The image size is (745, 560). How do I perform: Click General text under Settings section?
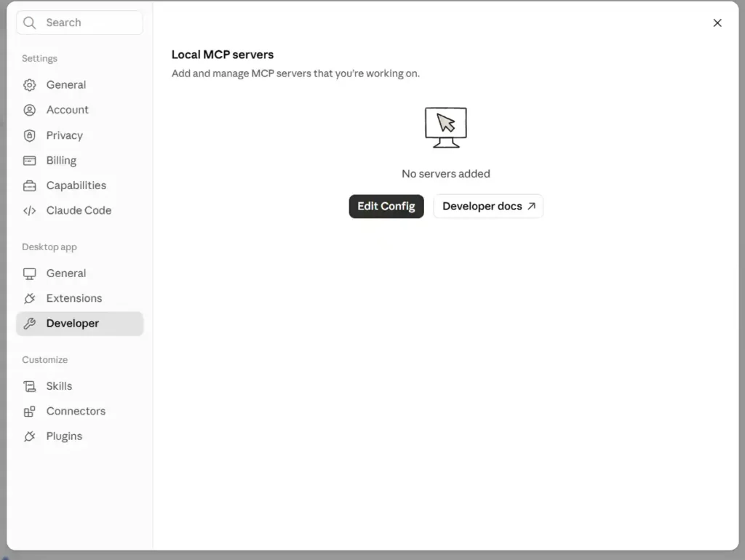[66, 85]
